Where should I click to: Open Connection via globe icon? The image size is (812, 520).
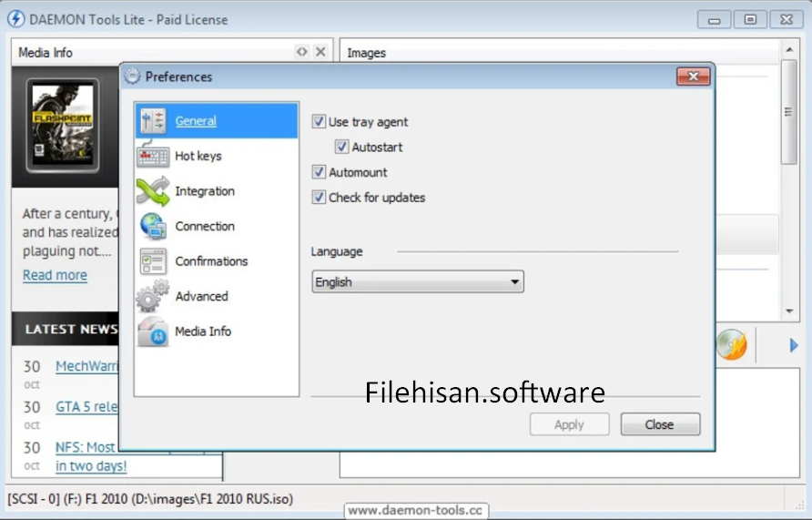(153, 227)
